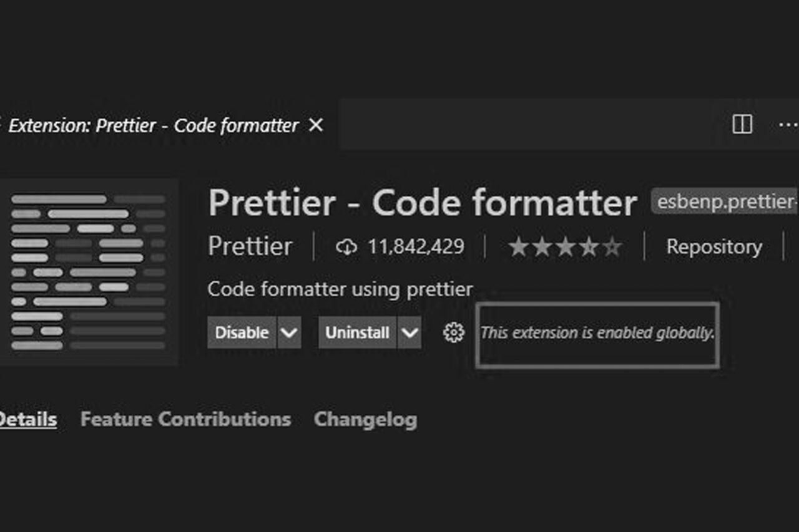Close the Prettier extension tab
Viewport: 799px width, 532px height.
pyautogui.click(x=316, y=125)
